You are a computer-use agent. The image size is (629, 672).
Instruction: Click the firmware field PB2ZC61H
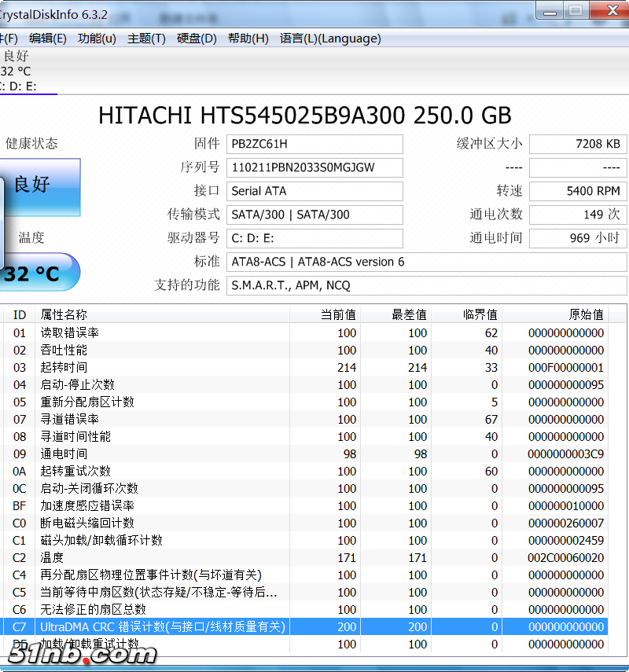314,144
